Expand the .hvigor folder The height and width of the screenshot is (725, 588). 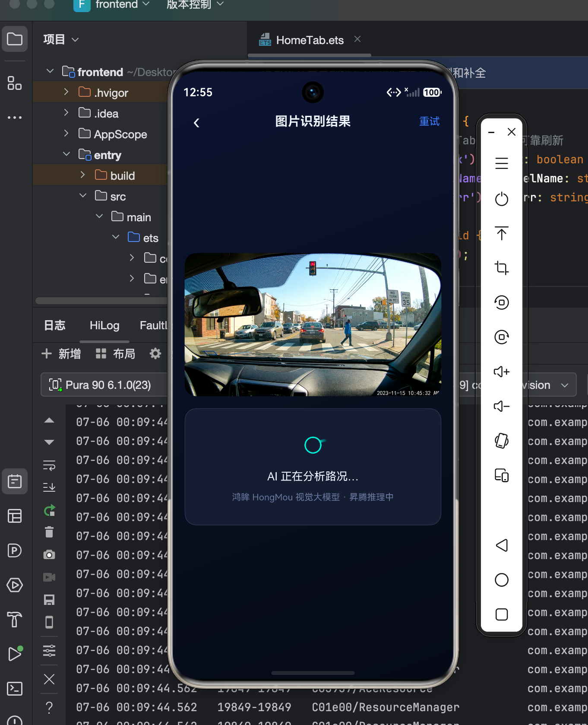tap(66, 92)
